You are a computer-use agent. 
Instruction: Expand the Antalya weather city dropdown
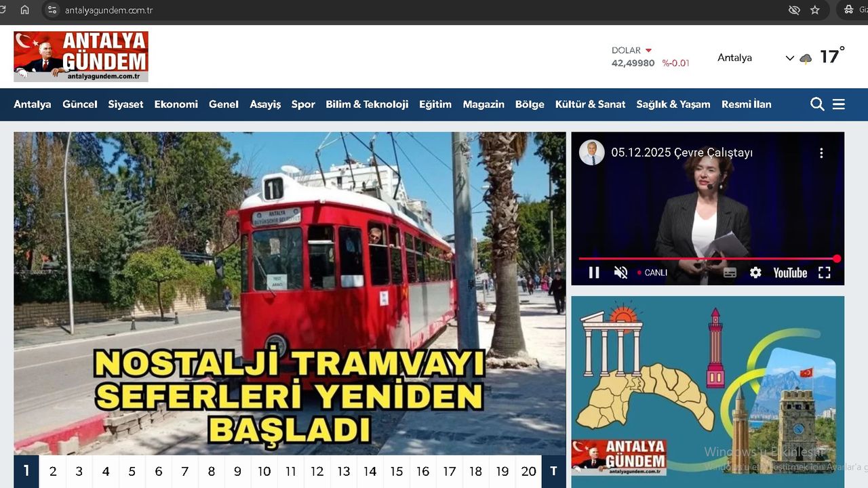(x=789, y=58)
